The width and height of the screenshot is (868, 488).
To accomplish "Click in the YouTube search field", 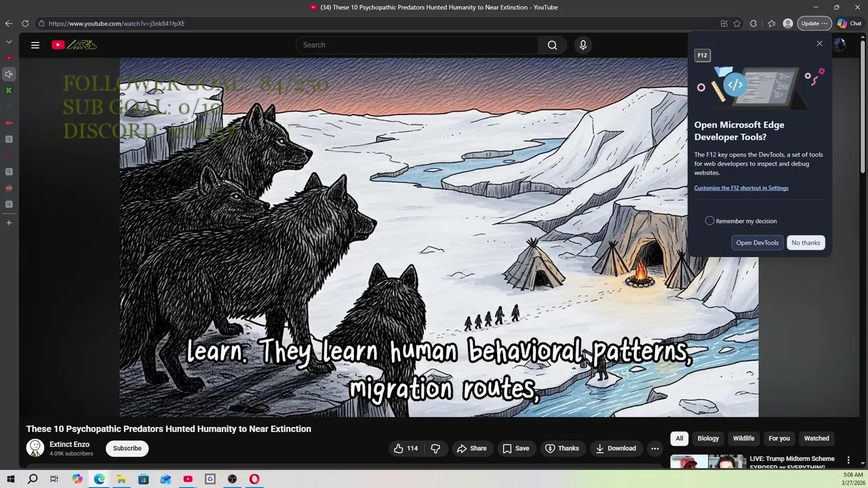I will pos(417,45).
